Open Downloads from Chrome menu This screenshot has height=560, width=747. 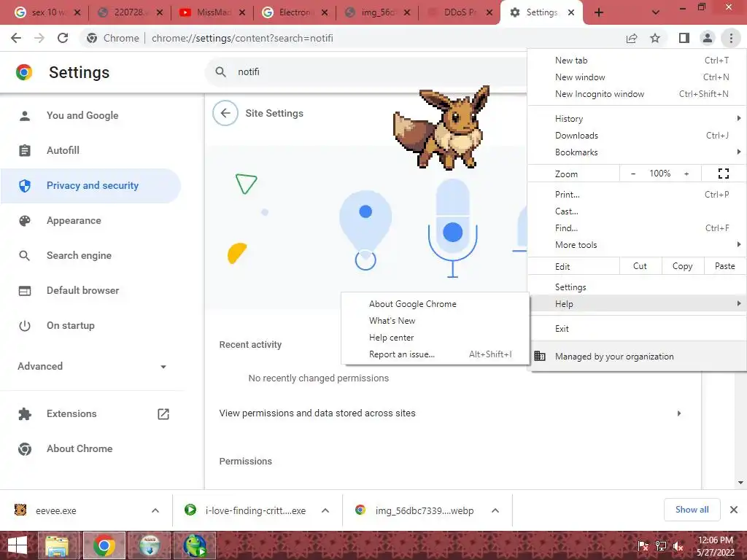click(x=638, y=135)
